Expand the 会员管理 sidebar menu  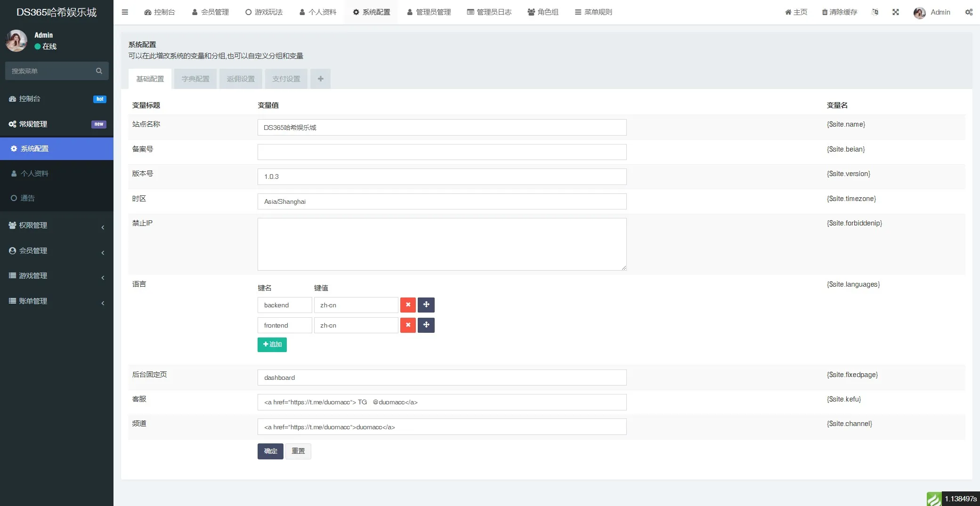pos(57,251)
